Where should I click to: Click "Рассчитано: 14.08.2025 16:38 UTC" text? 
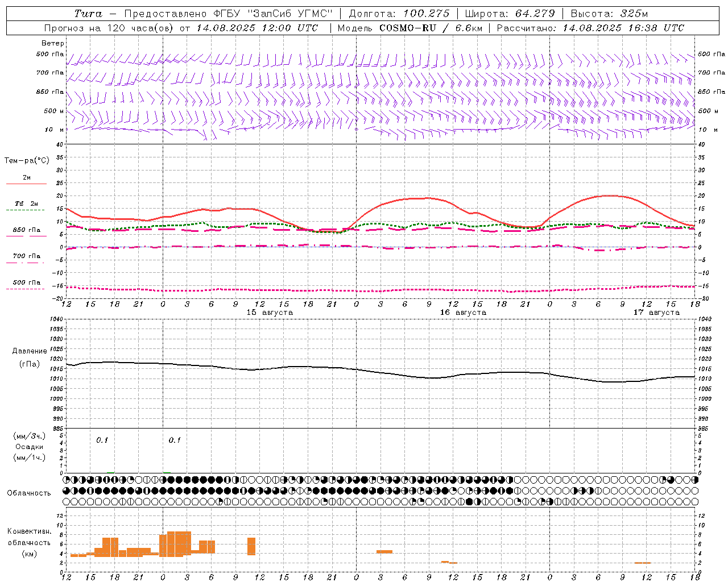click(590, 28)
